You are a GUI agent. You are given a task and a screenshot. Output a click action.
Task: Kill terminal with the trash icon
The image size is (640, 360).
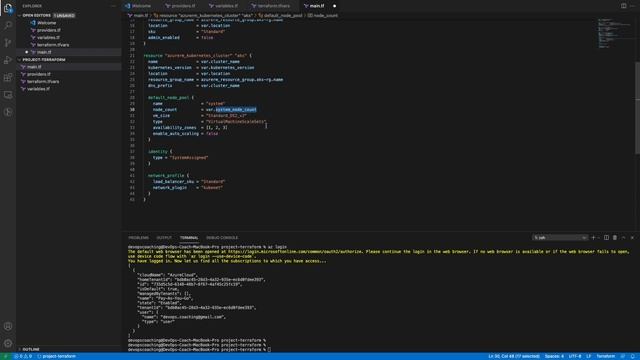tap(615, 238)
